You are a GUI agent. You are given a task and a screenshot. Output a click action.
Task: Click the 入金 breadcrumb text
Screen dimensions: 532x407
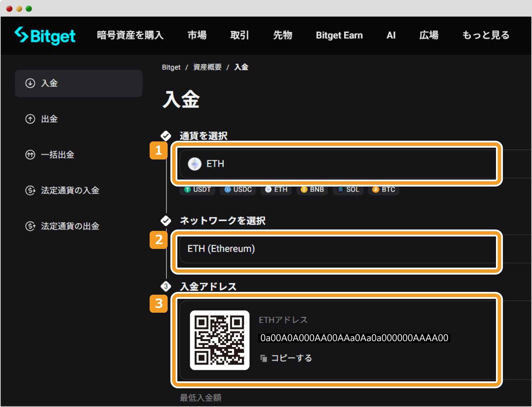coord(241,67)
